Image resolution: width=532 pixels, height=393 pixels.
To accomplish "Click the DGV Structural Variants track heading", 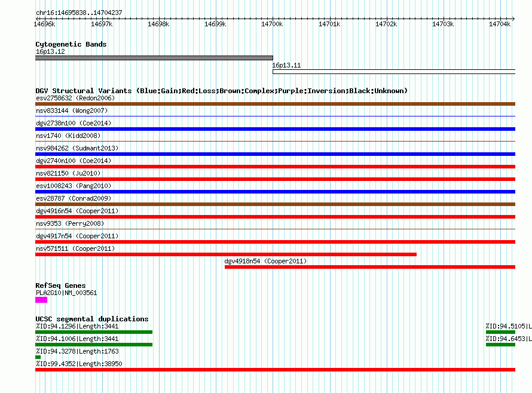I will coord(221,91).
